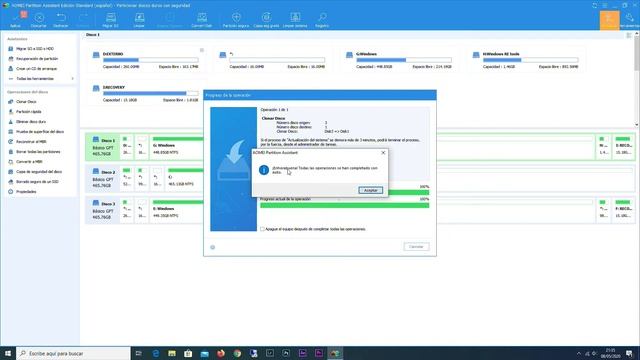This screenshot has width=640, height=360.
Task: Run Prueba de superficie del disco
Action: click(40, 131)
